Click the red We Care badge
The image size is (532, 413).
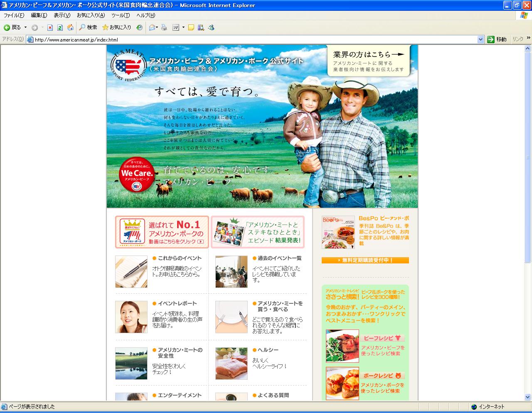137,175
